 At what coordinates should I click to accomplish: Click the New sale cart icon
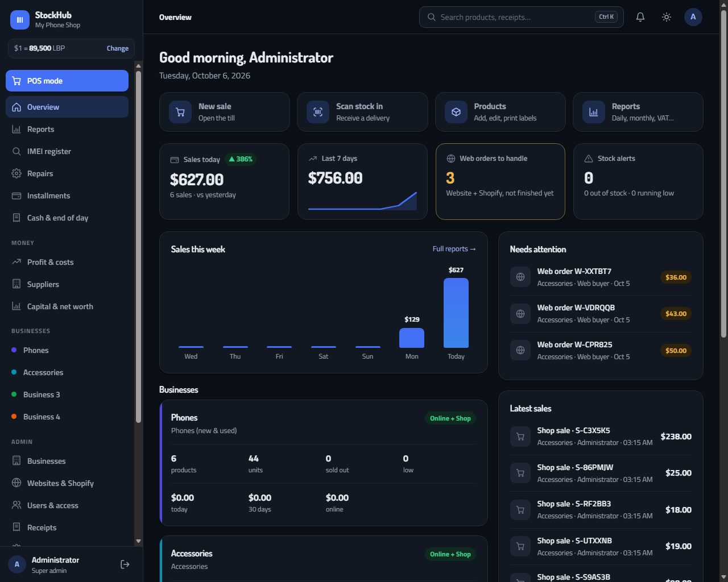tap(180, 112)
